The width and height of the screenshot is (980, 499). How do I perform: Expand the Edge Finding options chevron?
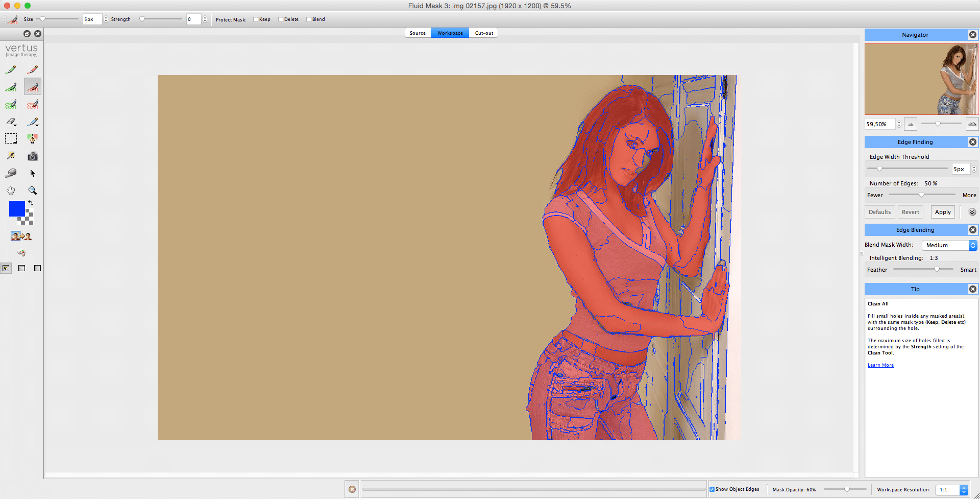click(x=972, y=212)
